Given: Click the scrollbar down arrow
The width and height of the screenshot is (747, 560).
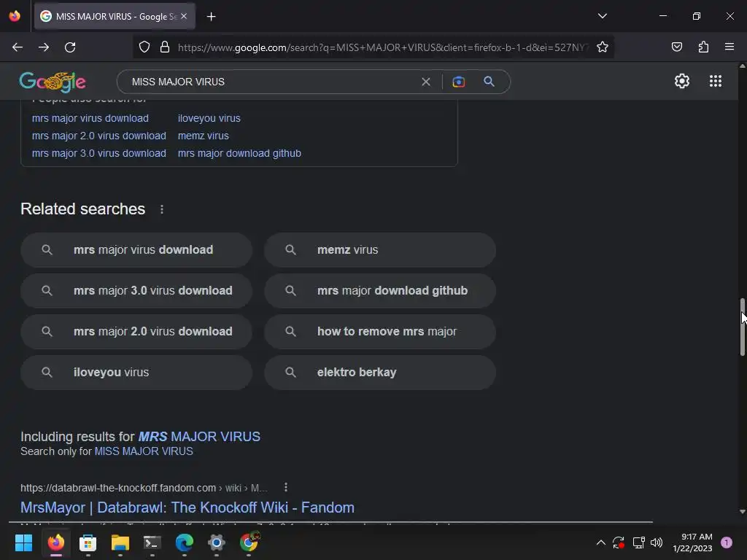Looking at the screenshot, I should tap(742, 512).
